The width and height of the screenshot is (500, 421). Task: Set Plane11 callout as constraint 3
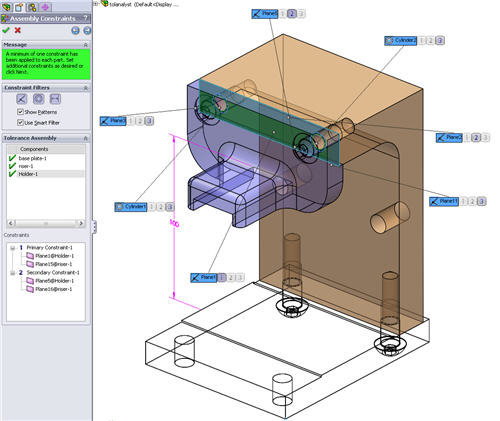coord(481,201)
